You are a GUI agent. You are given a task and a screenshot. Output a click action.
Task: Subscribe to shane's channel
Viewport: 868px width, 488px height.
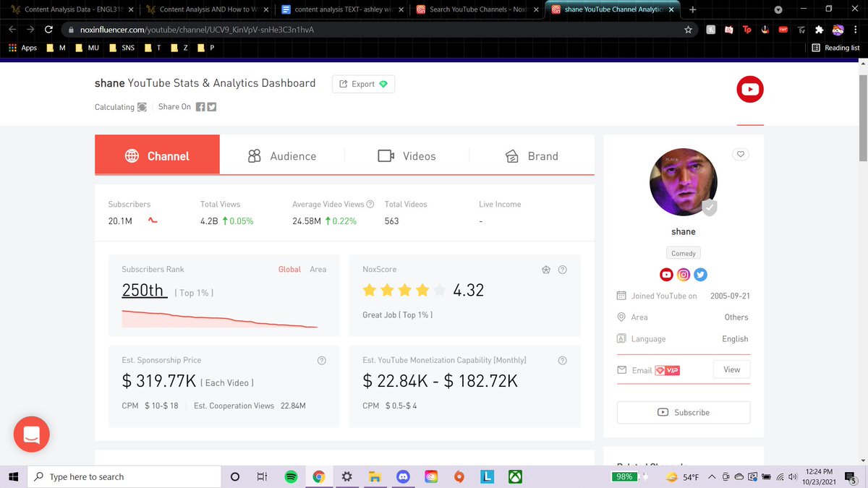[684, 412]
